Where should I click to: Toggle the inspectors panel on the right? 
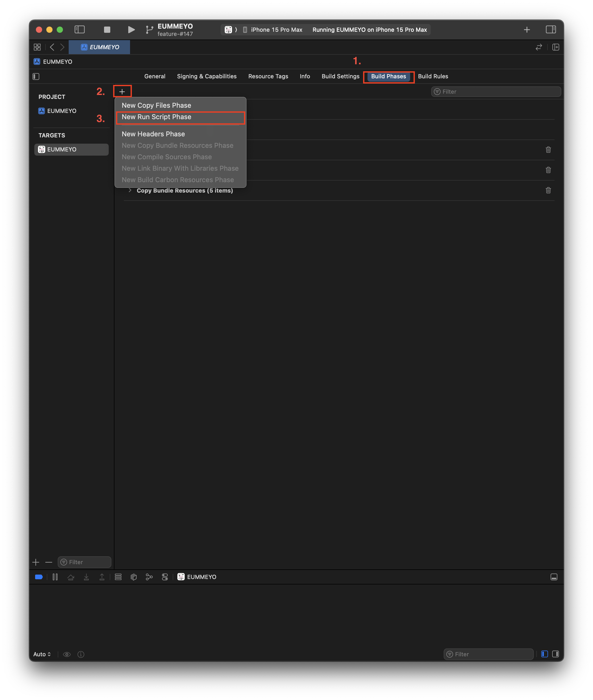tap(551, 30)
